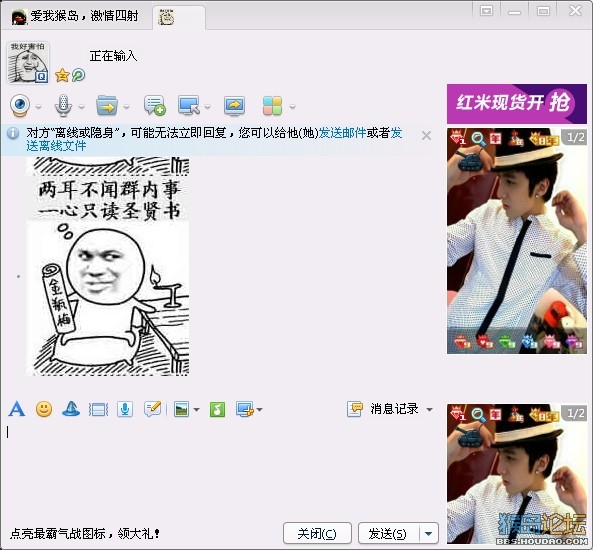Share music with green note icon

coord(217,409)
